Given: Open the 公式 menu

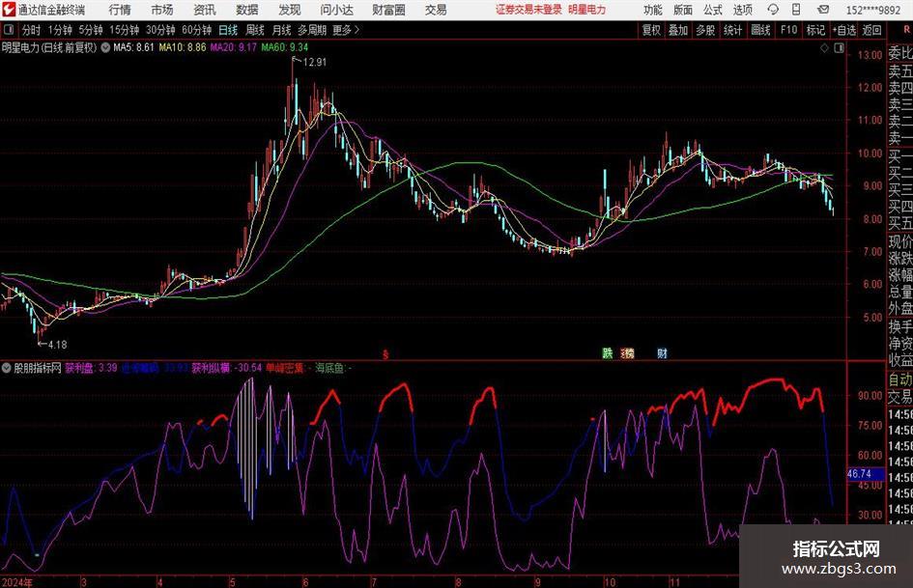Looking at the screenshot, I should pos(713,10).
